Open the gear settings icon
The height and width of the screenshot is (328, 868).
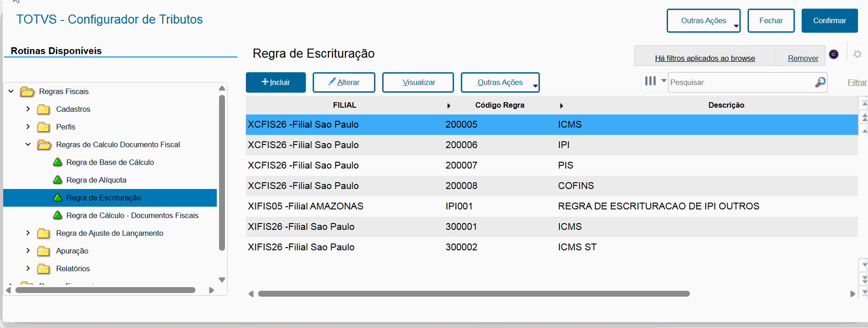pyautogui.click(x=857, y=54)
